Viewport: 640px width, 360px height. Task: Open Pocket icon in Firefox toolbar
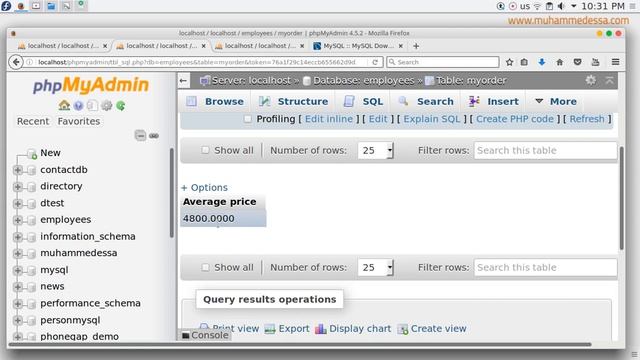pos(577,62)
